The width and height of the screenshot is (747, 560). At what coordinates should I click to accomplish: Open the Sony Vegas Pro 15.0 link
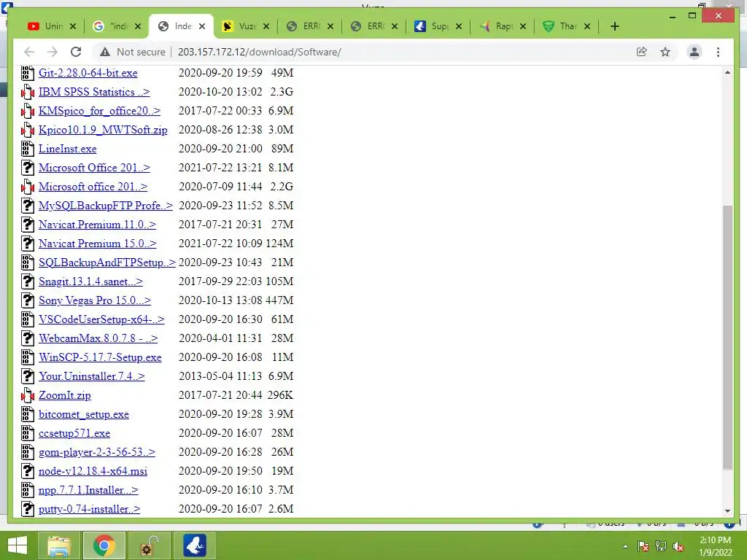click(95, 300)
